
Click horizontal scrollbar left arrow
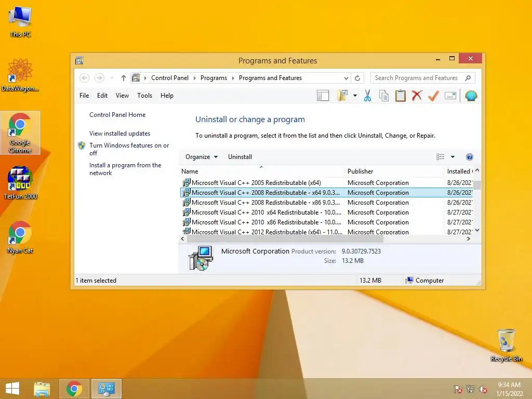(x=183, y=239)
